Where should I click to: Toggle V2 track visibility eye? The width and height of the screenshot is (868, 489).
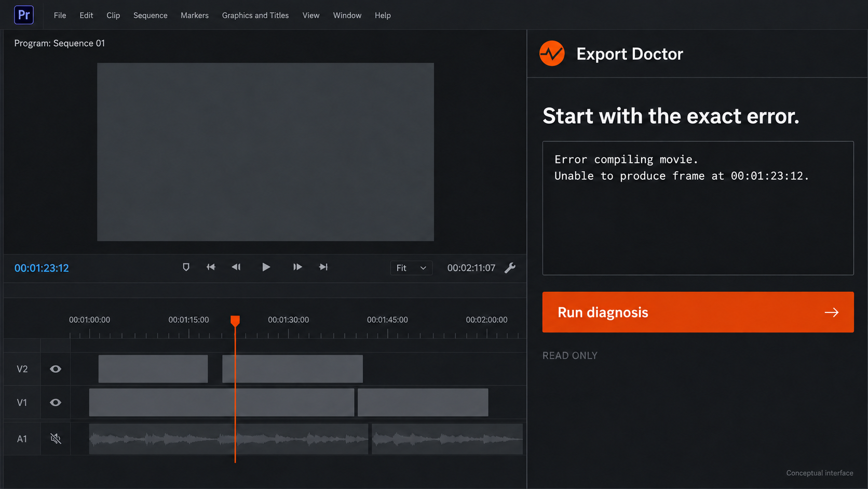(56, 369)
